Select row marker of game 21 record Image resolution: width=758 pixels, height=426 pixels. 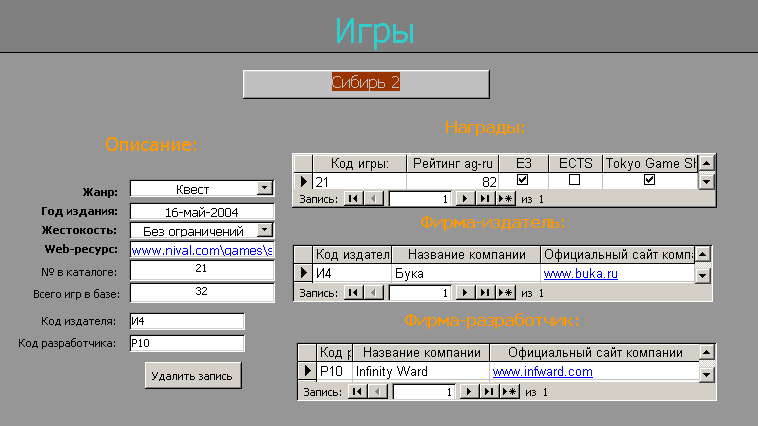coord(303,181)
